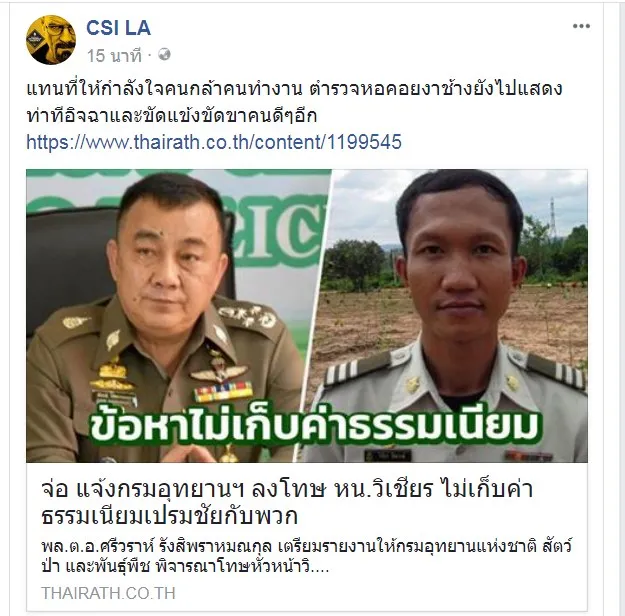
Task: Click the transmission tower in the photo background
Action: (x=553, y=218)
